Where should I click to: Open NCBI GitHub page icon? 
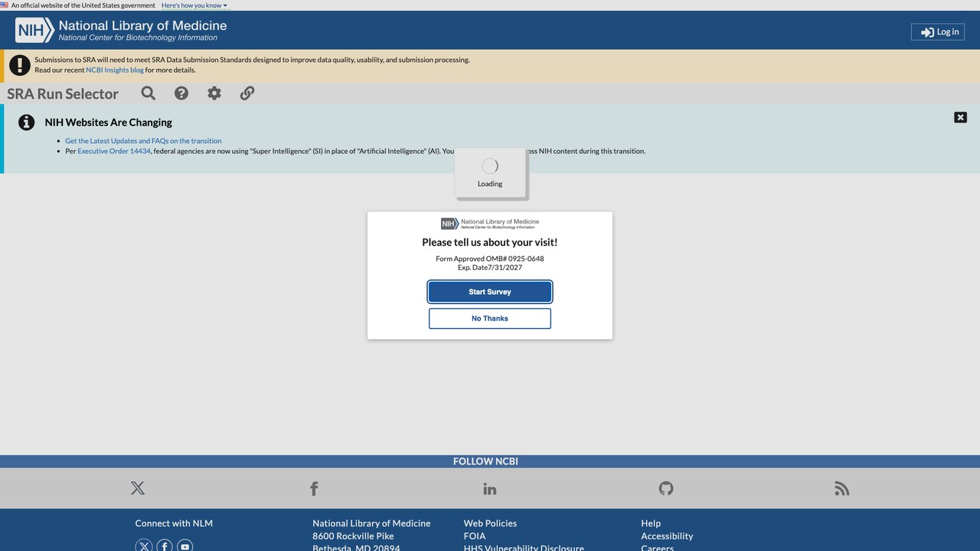point(666,488)
